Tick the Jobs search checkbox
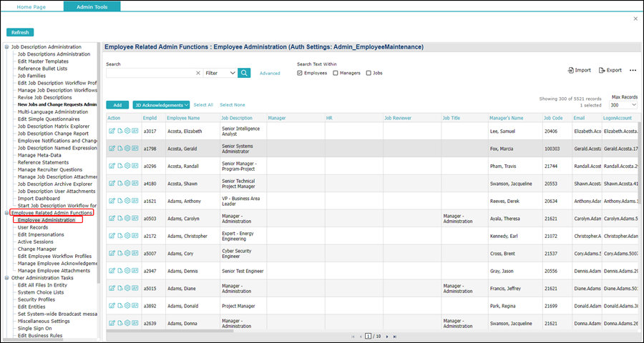 [369, 73]
